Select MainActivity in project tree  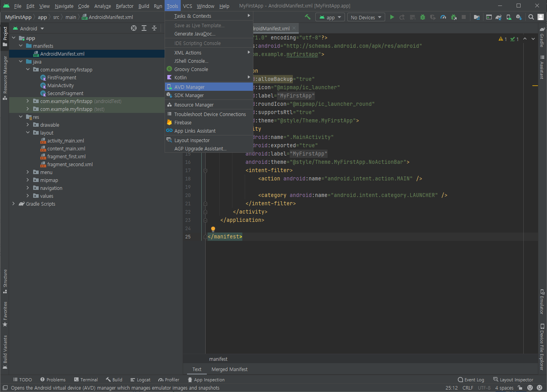pyautogui.click(x=60, y=85)
